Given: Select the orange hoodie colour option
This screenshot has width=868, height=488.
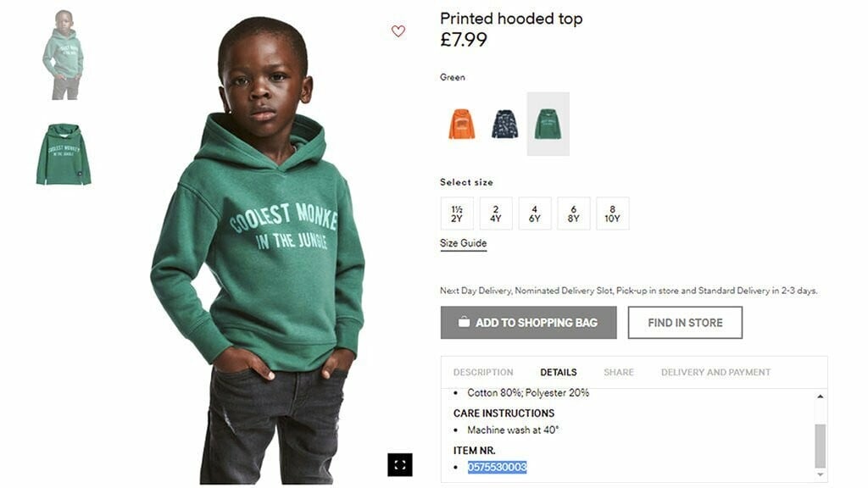Looking at the screenshot, I should [x=462, y=124].
